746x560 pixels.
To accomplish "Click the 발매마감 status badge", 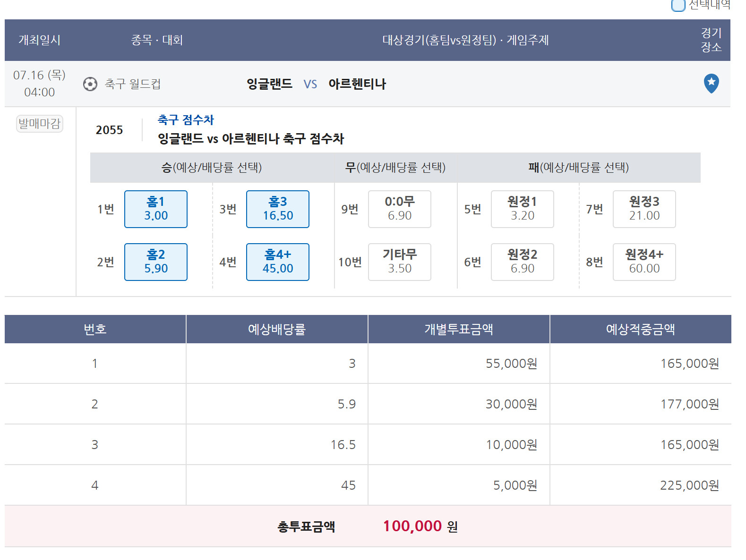I will pyautogui.click(x=40, y=124).
